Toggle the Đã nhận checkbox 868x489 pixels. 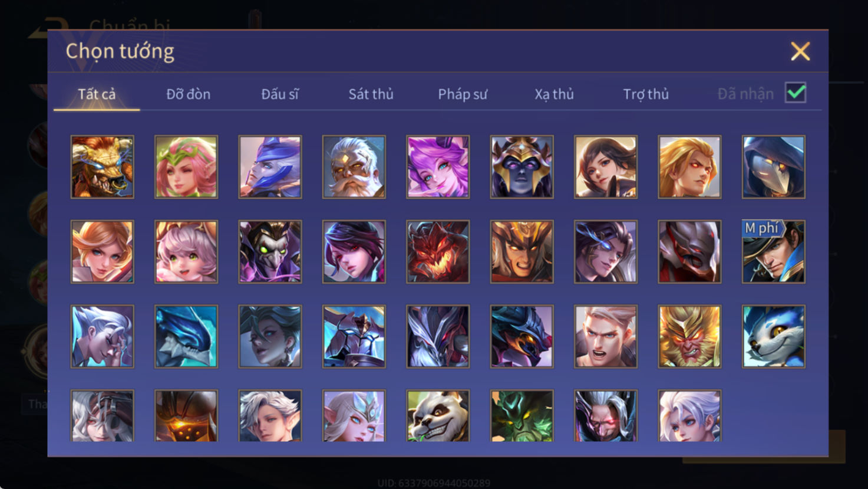(x=796, y=93)
